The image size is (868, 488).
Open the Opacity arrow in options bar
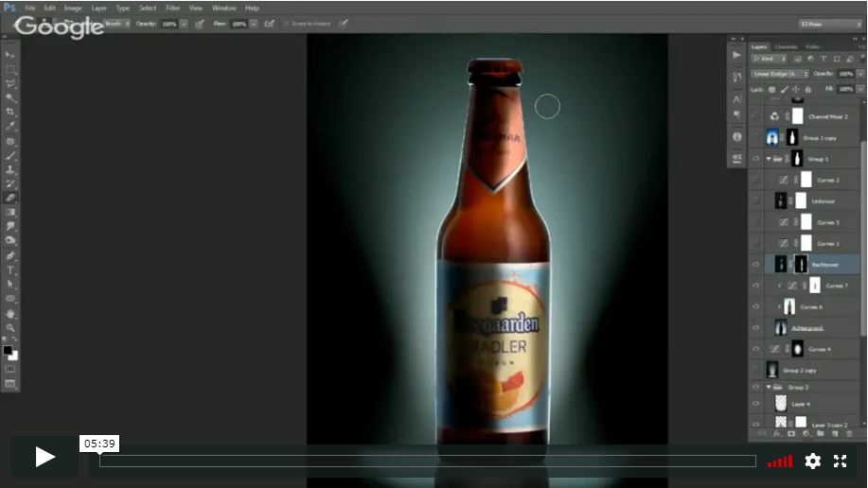[184, 24]
